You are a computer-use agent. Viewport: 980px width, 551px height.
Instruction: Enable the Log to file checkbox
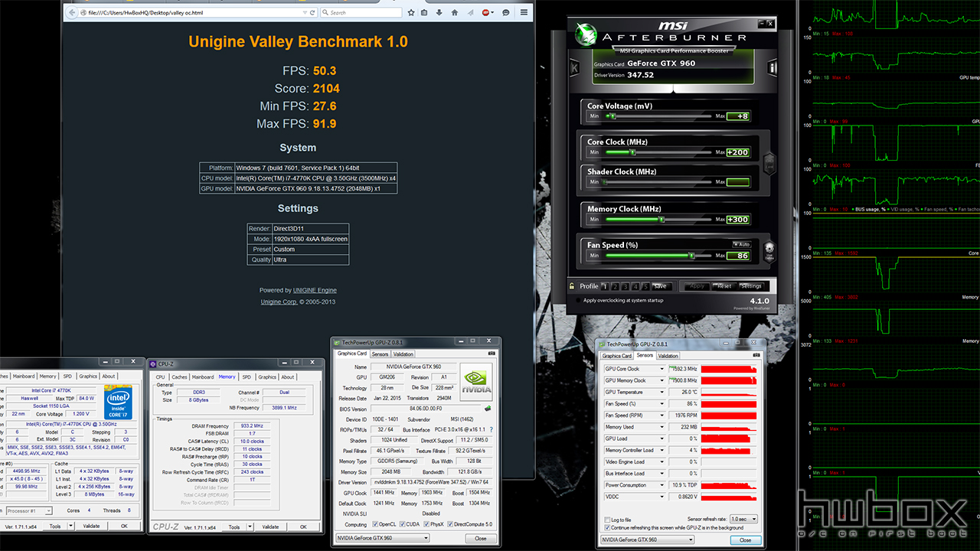(608, 520)
